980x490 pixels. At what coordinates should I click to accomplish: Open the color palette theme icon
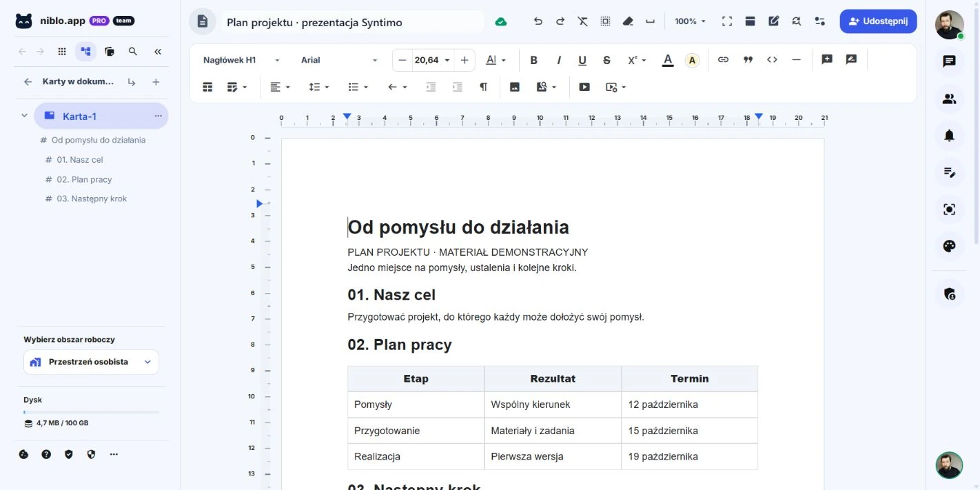949,246
